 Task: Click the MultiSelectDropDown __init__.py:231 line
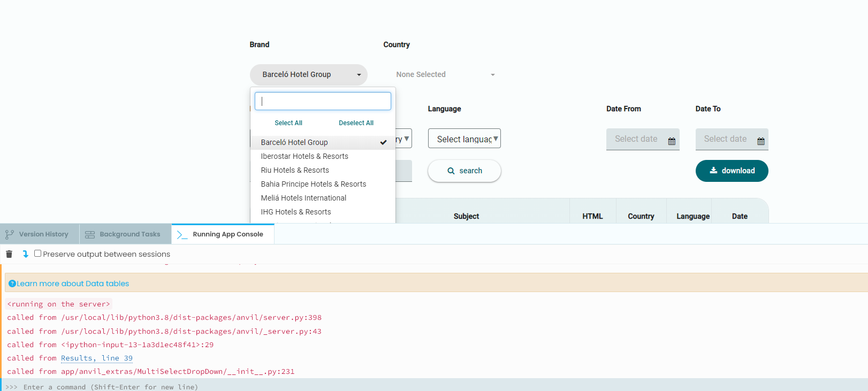coord(151,372)
